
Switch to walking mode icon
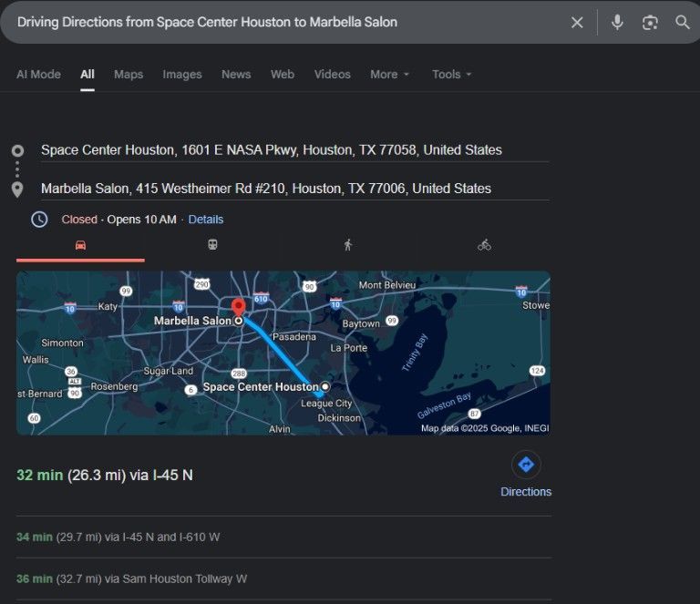[348, 245]
